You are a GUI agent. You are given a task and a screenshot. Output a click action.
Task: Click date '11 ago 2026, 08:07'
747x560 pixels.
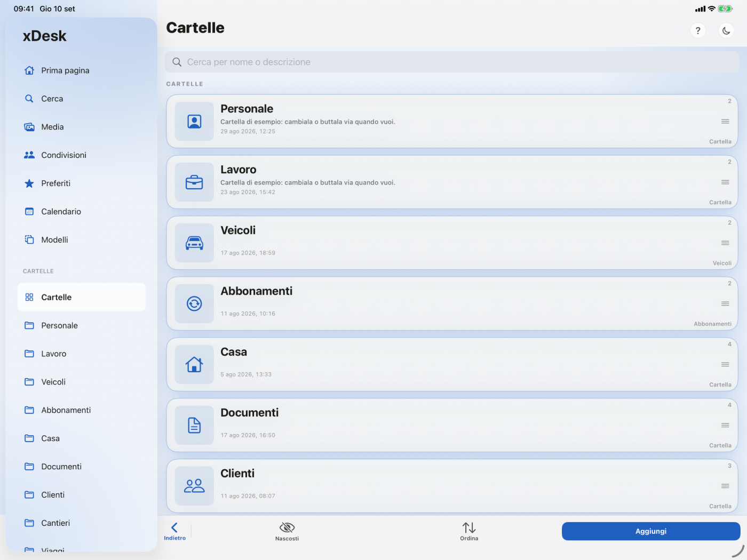click(x=248, y=497)
